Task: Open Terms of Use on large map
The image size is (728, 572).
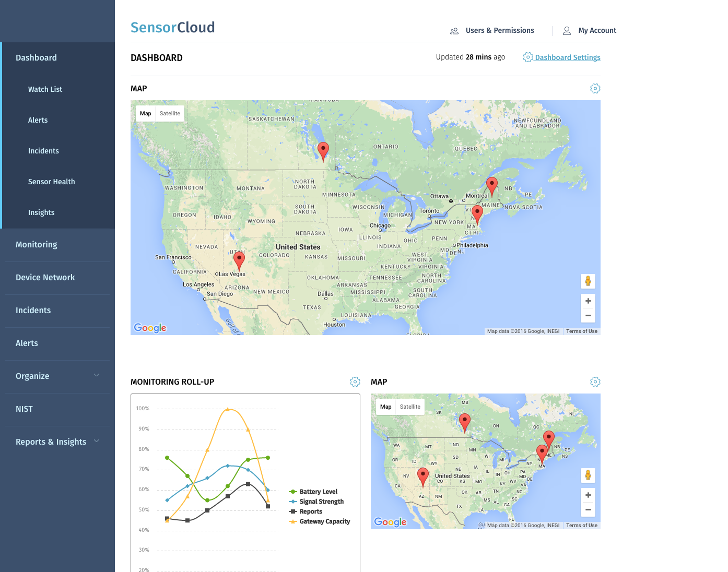Action: [582, 331]
